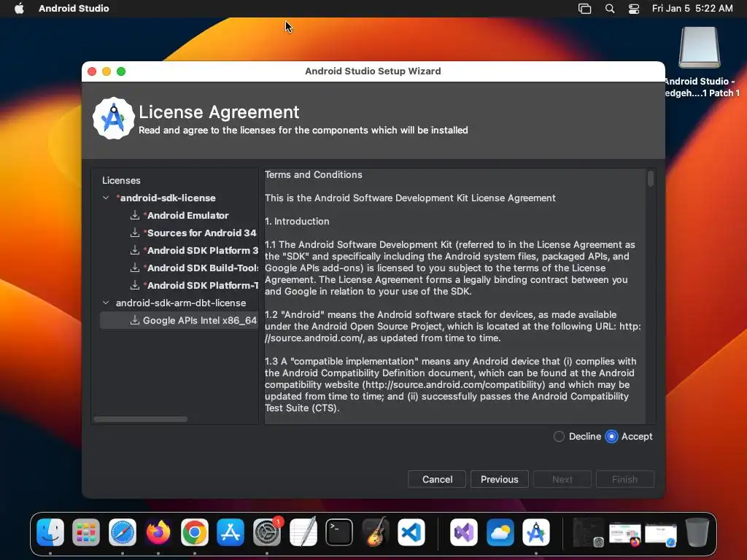Click the licenses list horizontal scrollbar

[141, 419]
